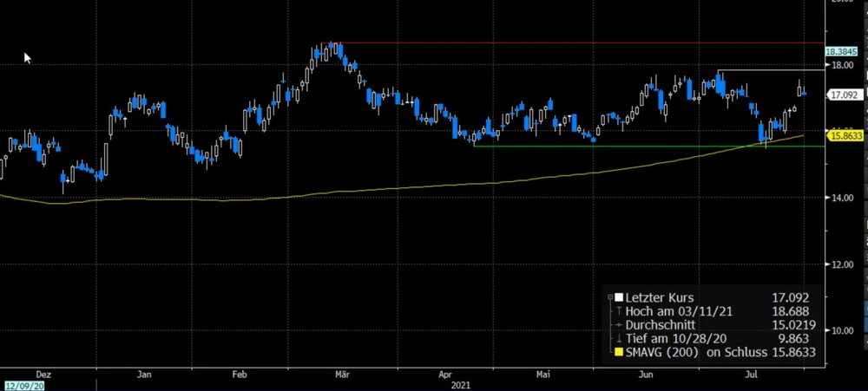Click the Mär label on time axis
868x391 pixels.
click(x=342, y=375)
